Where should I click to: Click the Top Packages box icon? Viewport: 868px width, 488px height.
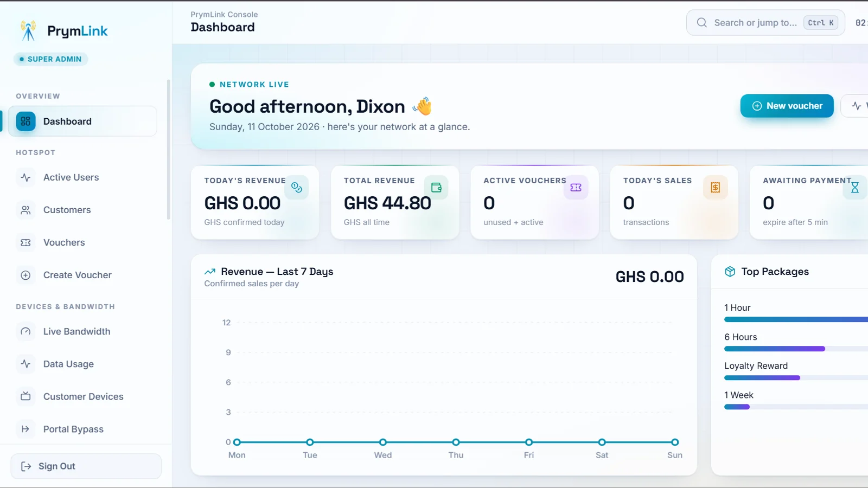(x=730, y=272)
